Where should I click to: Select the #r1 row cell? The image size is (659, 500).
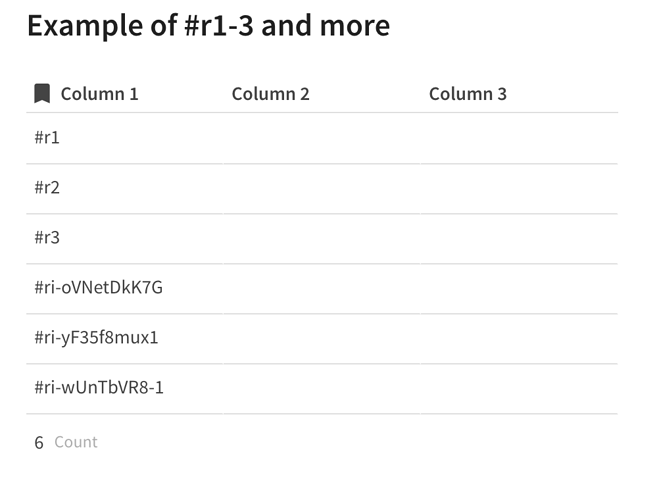tap(47, 138)
